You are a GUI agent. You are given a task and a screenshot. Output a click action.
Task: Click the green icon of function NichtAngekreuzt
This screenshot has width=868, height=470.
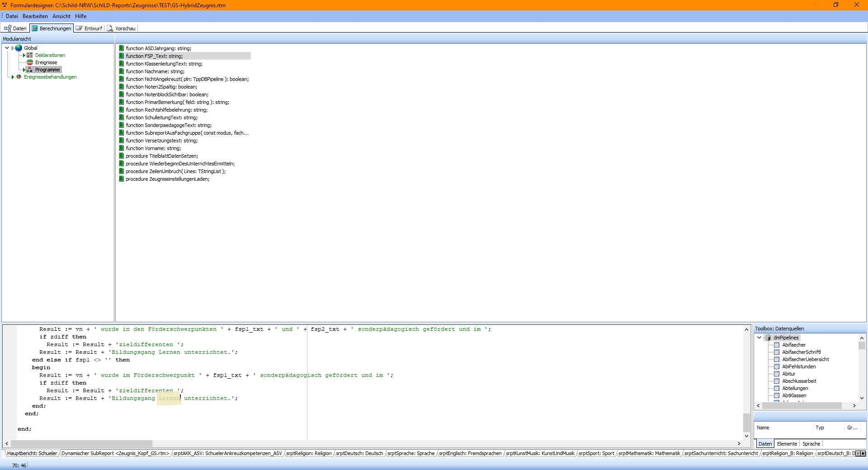[x=122, y=79]
